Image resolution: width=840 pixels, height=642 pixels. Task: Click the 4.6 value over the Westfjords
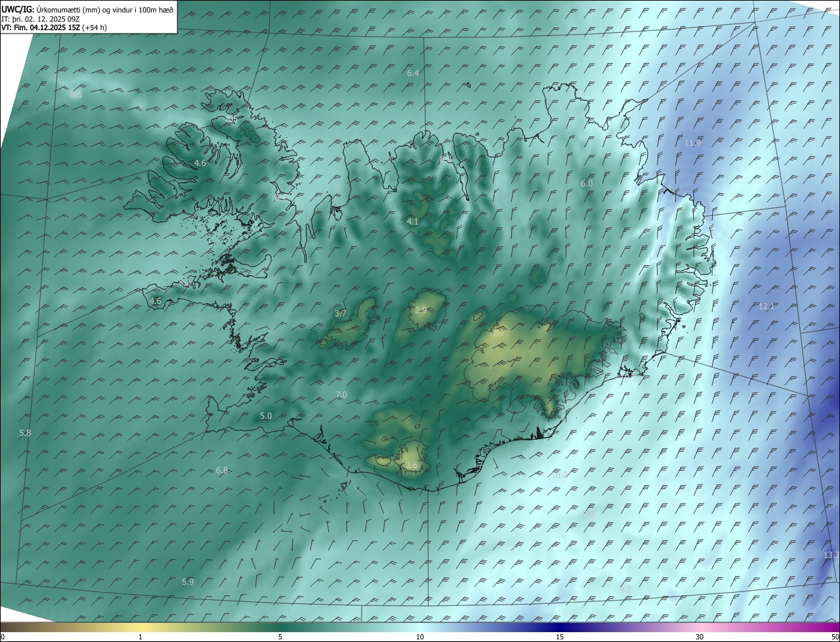tap(200, 163)
